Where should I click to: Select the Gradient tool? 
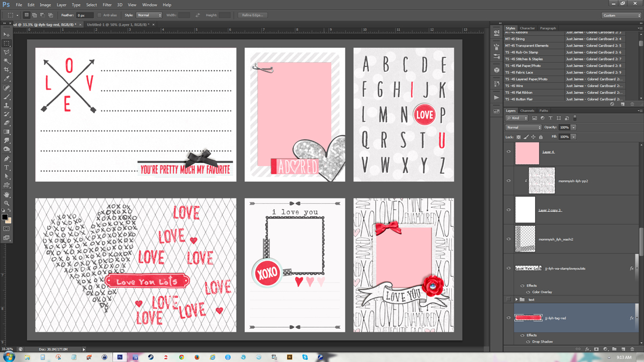pyautogui.click(x=7, y=132)
